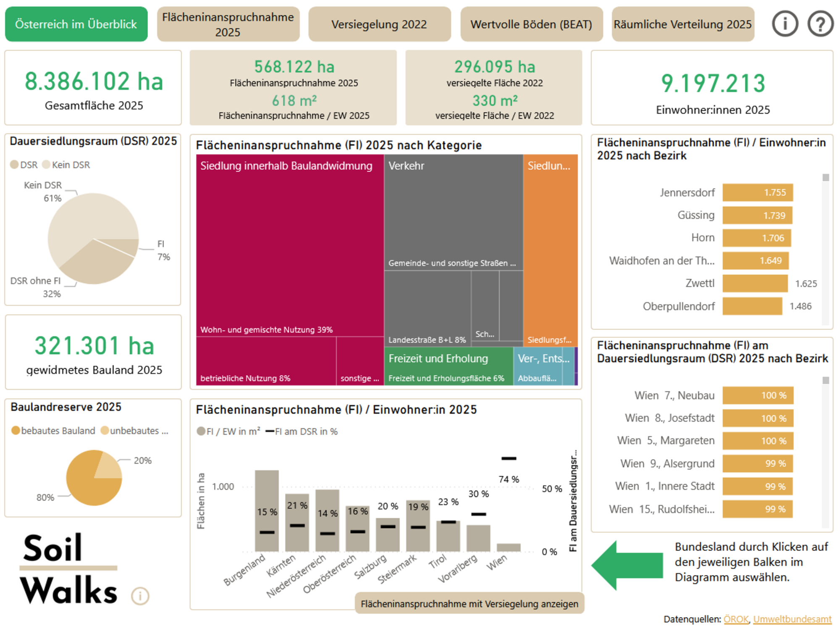The image size is (840, 634).
Task: Click the Jennersdorf bar with 1.755
Action: (x=757, y=192)
